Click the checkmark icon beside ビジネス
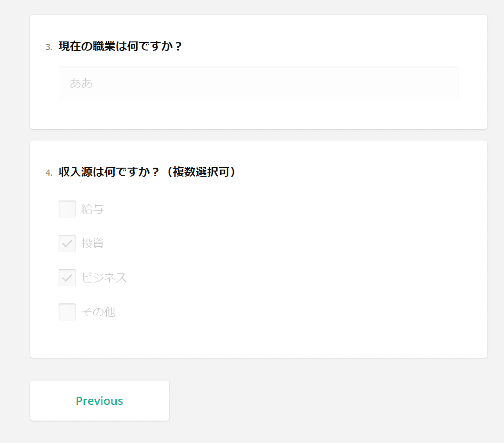The width and height of the screenshot is (504, 443). (67, 278)
